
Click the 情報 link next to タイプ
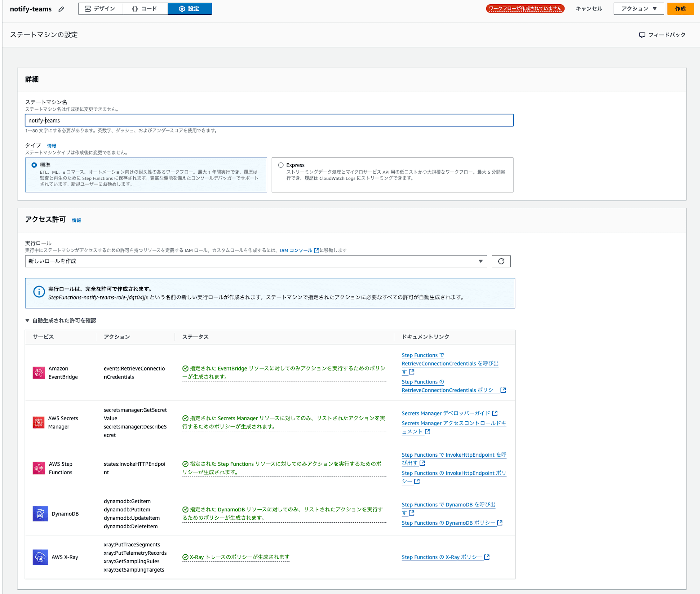pyautogui.click(x=52, y=146)
